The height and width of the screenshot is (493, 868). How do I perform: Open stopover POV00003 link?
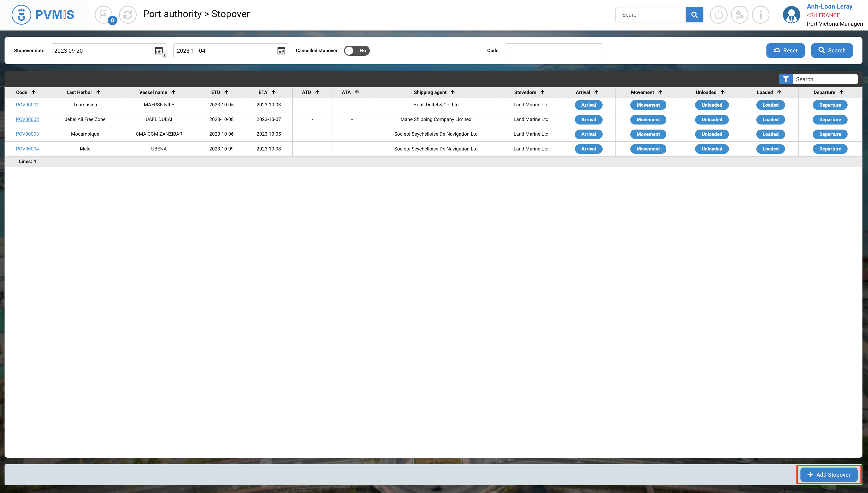(x=27, y=134)
